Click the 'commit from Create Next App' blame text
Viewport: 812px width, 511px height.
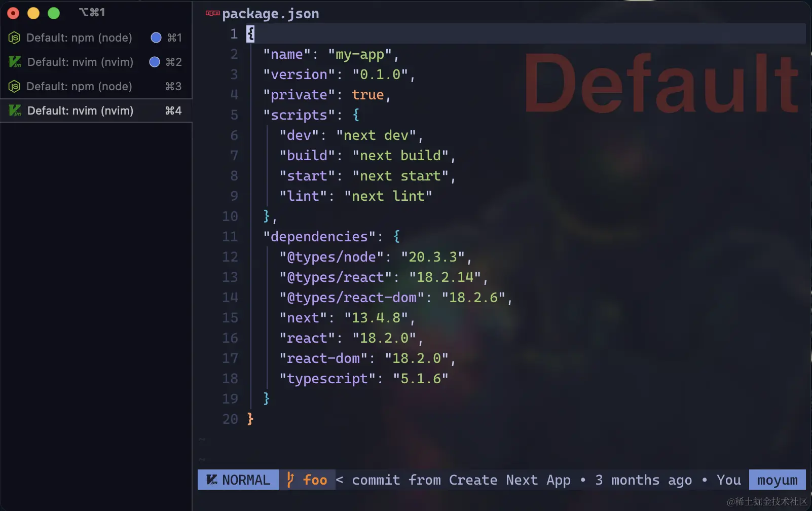pos(461,480)
